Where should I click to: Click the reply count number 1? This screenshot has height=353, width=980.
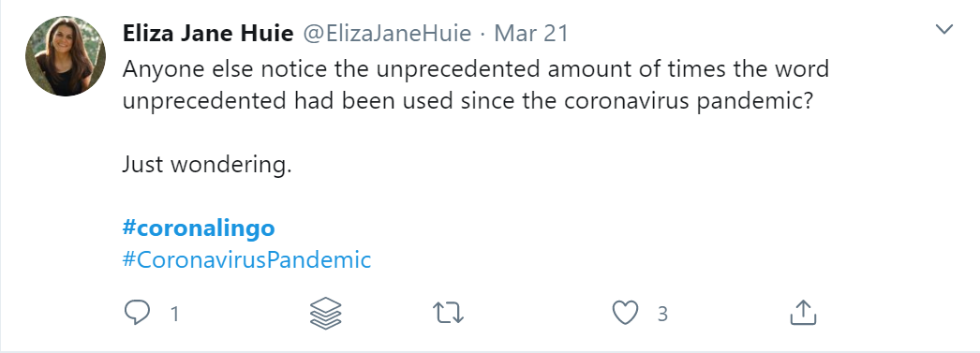click(x=175, y=314)
